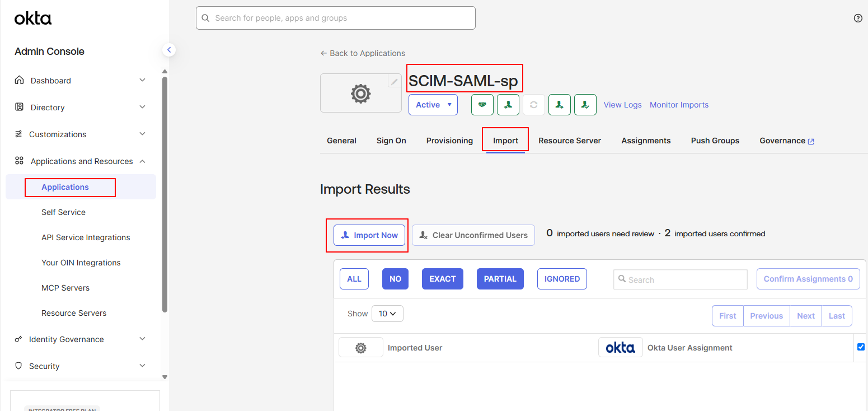Open the Show 10 rows dropdown
This screenshot has width=868, height=411.
point(387,314)
